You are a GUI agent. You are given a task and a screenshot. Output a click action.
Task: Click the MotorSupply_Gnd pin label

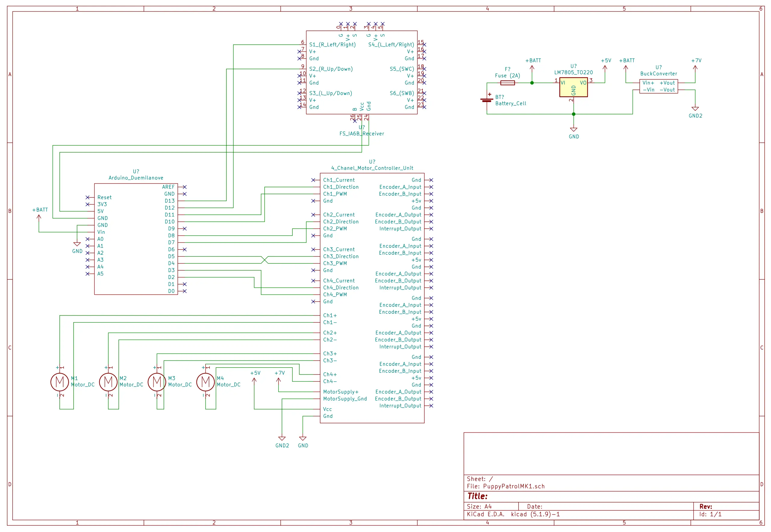pos(345,399)
